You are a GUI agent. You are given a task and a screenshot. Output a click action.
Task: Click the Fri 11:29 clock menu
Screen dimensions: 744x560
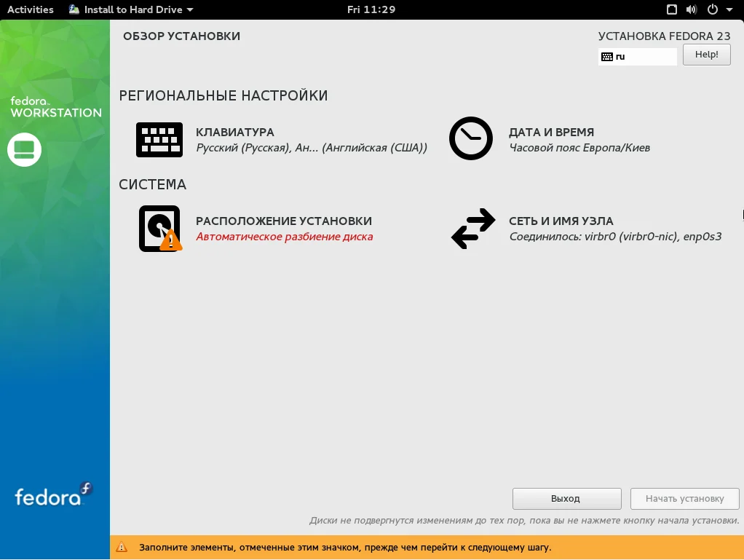(371, 9)
